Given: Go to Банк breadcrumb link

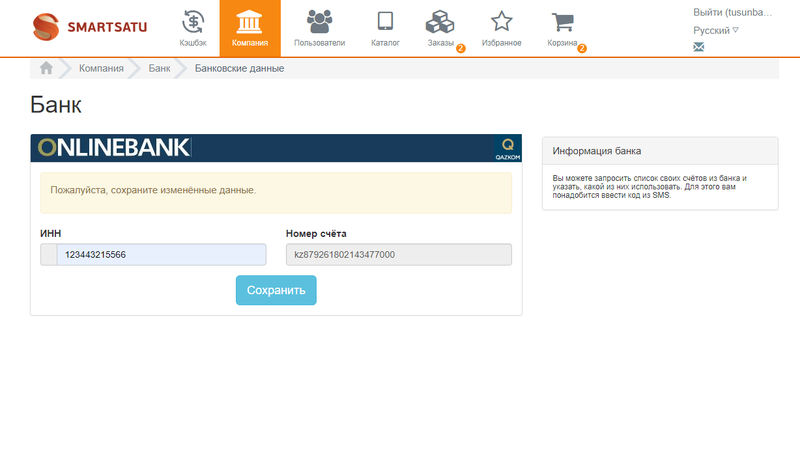Looking at the screenshot, I should point(159,68).
